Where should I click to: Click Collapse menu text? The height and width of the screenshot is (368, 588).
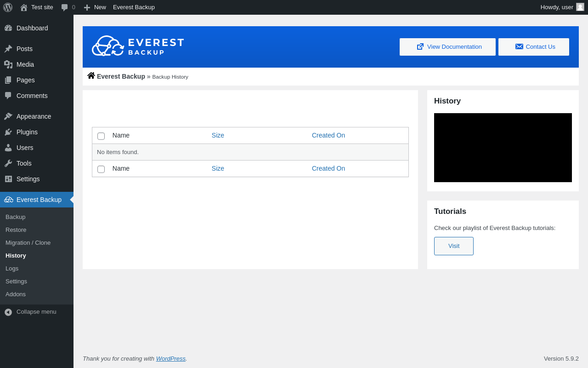36,311
